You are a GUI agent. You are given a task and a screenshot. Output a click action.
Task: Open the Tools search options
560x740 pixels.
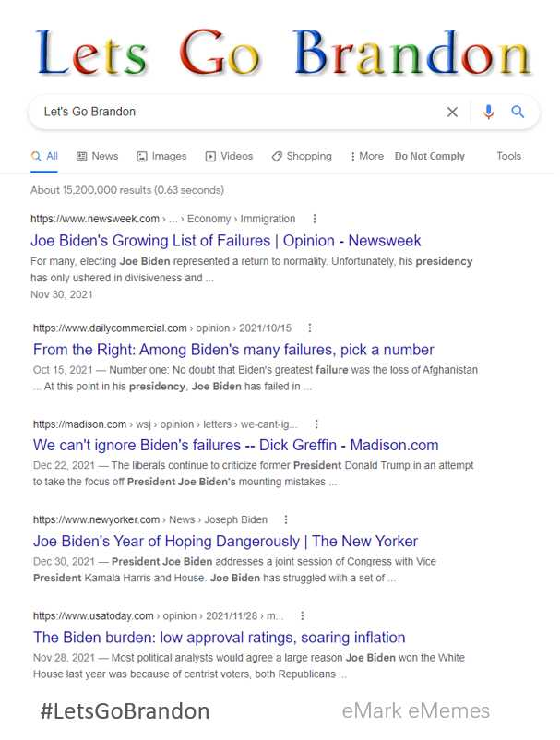508,156
